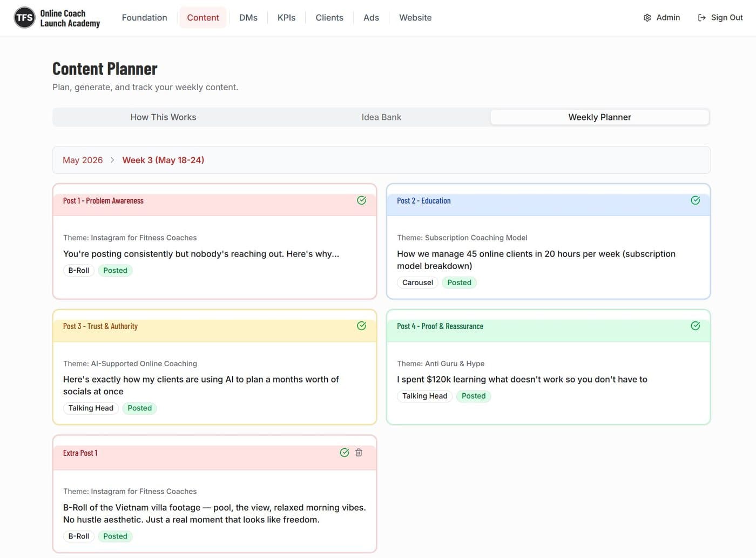Click B-Roll tag on Extra Post 1
The image size is (756, 558).
coord(79,536)
